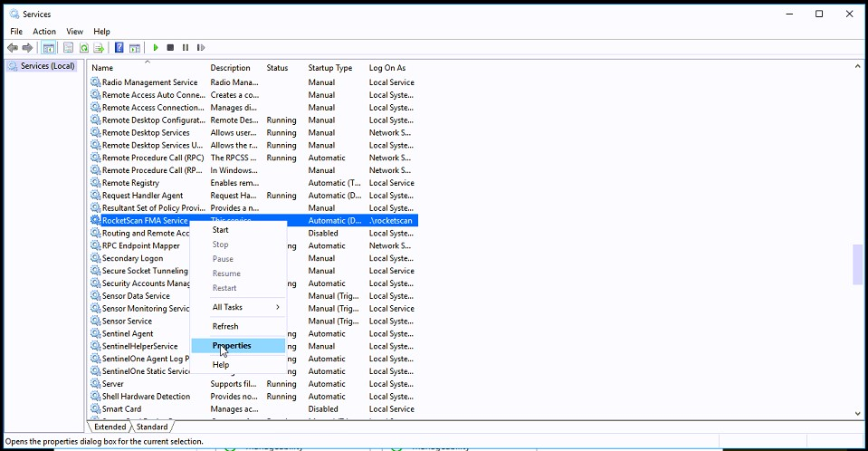Click vertical scrollbar thumb in services list
Screen dimensions: 868x451
pos(857,264)
